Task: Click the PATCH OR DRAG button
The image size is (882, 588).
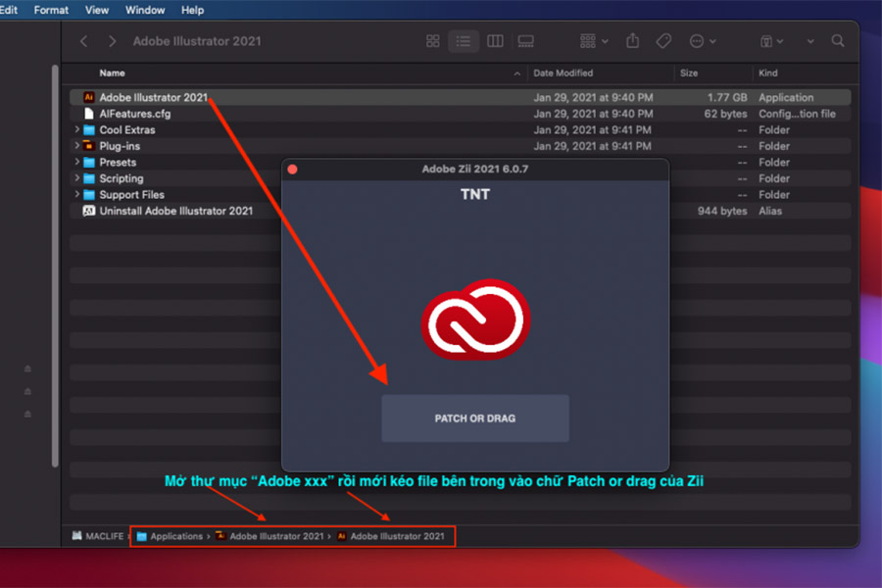Action: click(475, 418)
